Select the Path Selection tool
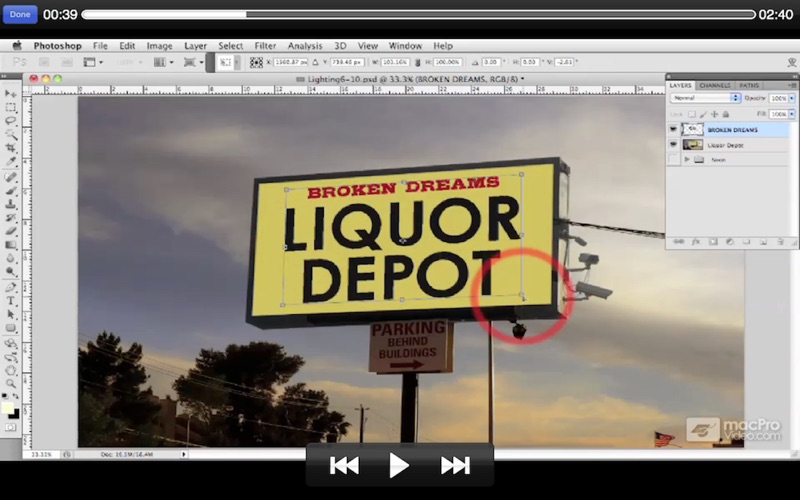 coord(10,314)
